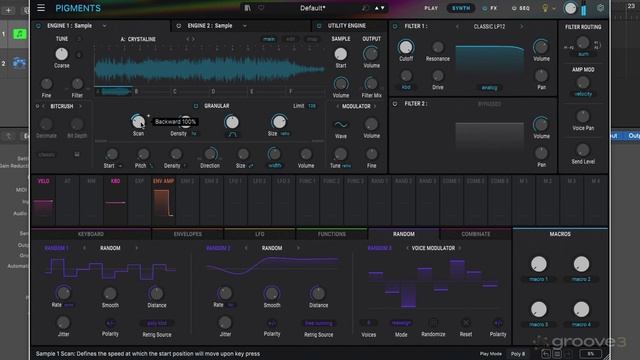
Task: Click the Crystaline sample waveform display
Action: click(x=209, y=69)
